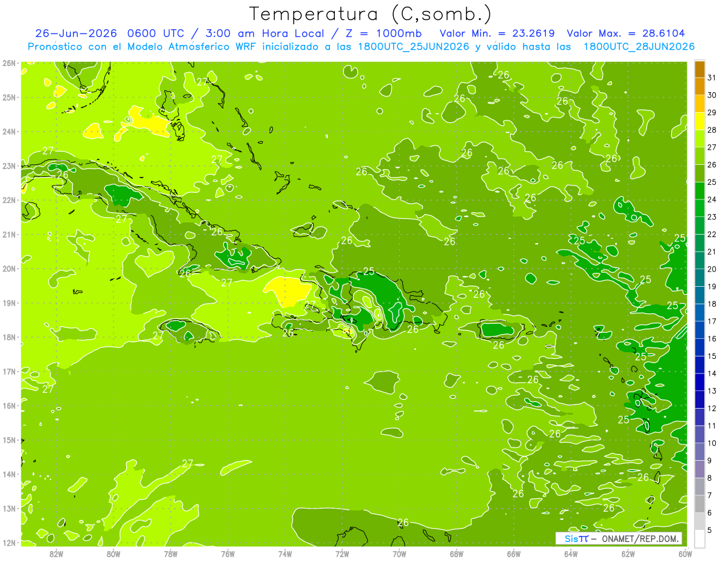Pick the gray colorbar swatch between 6 and 7
This screenshot has width=728, height=562.
[699, 504]
